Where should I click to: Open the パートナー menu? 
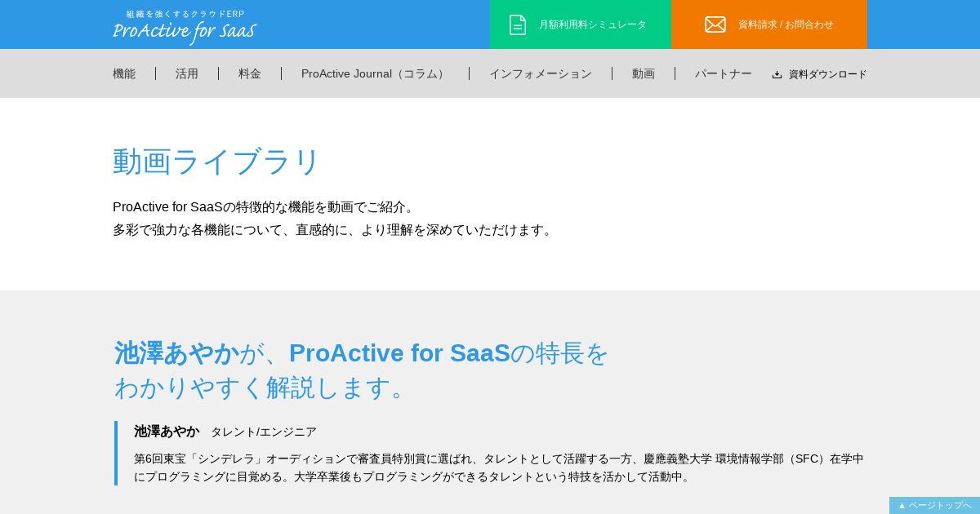tap(724, 73)
